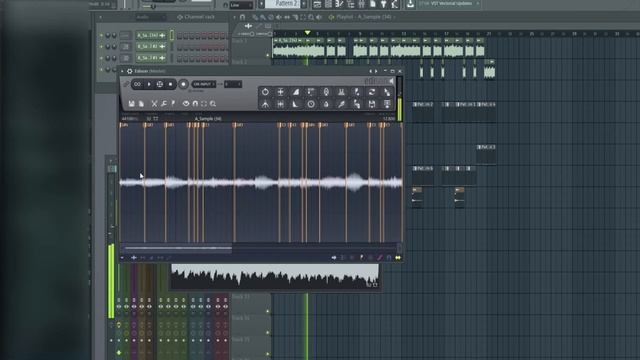Click circular-arrow tool in Edison top tool row

(x=265, y=92)
